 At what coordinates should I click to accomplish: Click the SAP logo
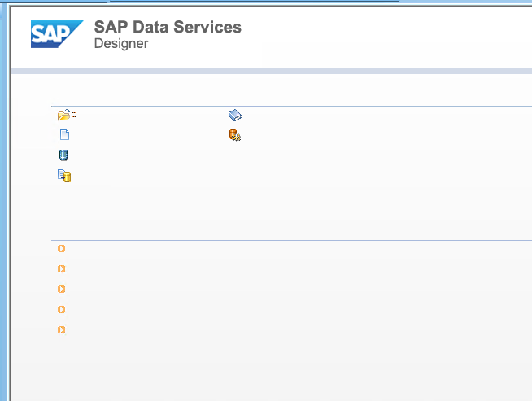[x=57, y=33]
